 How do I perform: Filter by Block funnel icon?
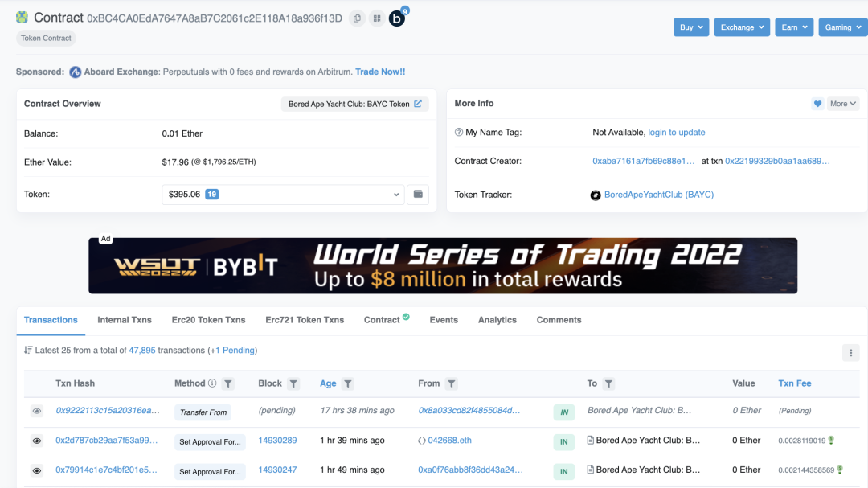click(x=293, y=383)
